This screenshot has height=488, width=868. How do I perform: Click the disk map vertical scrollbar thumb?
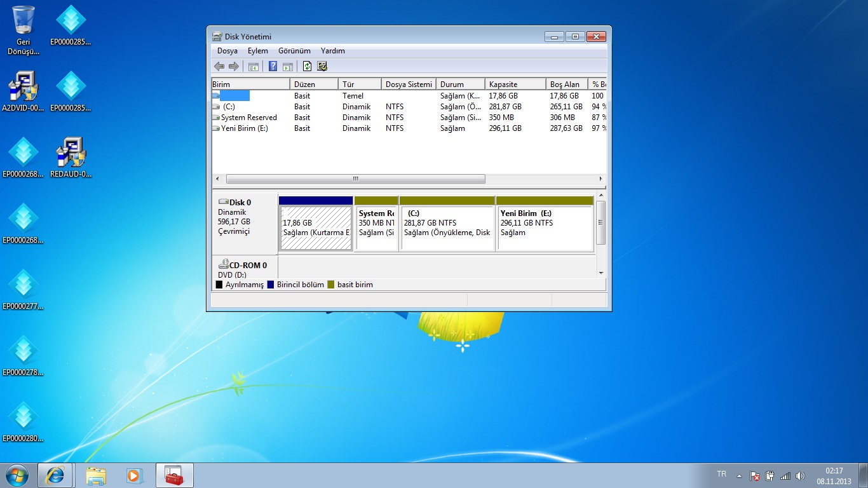pyautogui.click(x=601, y=222)
